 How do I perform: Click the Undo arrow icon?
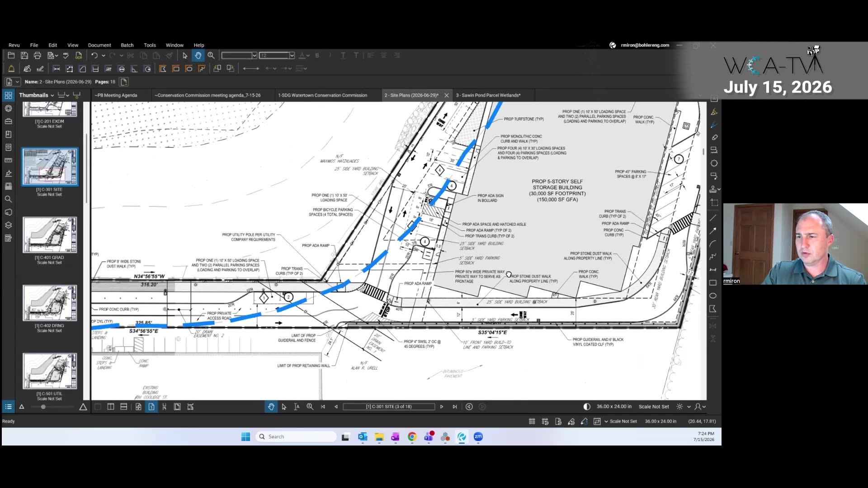click(94, 56)
